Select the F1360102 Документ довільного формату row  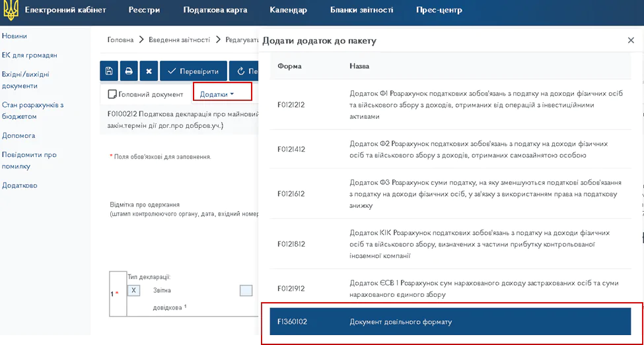coord(450,321)
